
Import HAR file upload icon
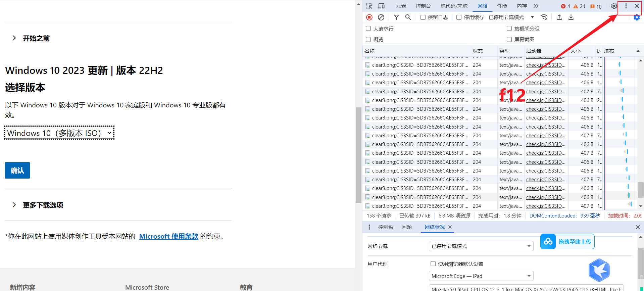click(x=559, y=17)
